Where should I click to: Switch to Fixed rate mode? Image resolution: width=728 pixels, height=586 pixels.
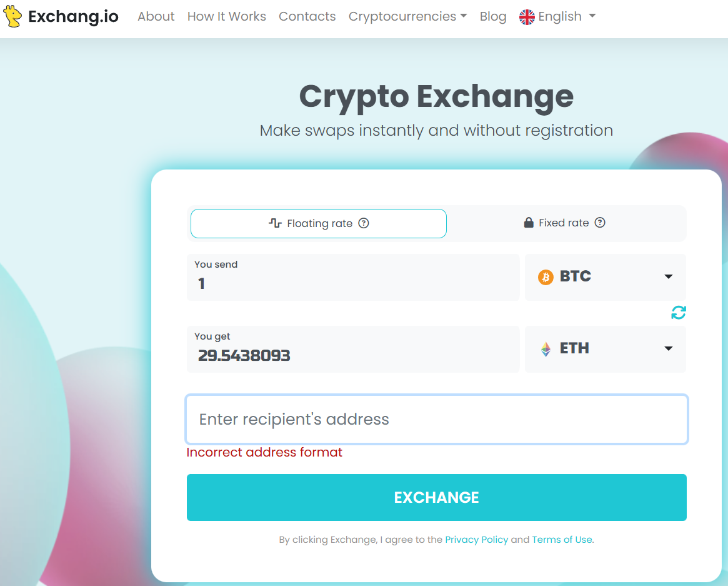(x=565, y=223)
